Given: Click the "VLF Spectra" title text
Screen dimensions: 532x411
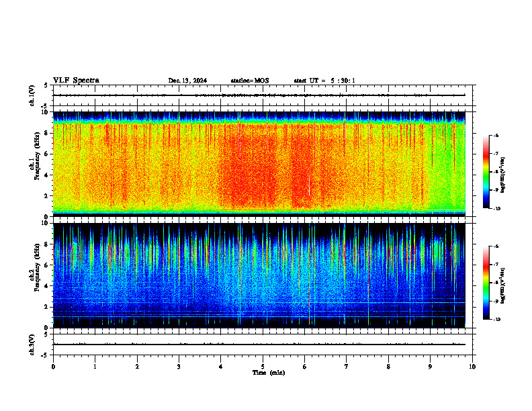Looking at the screenshot, I should pos(76,81).
